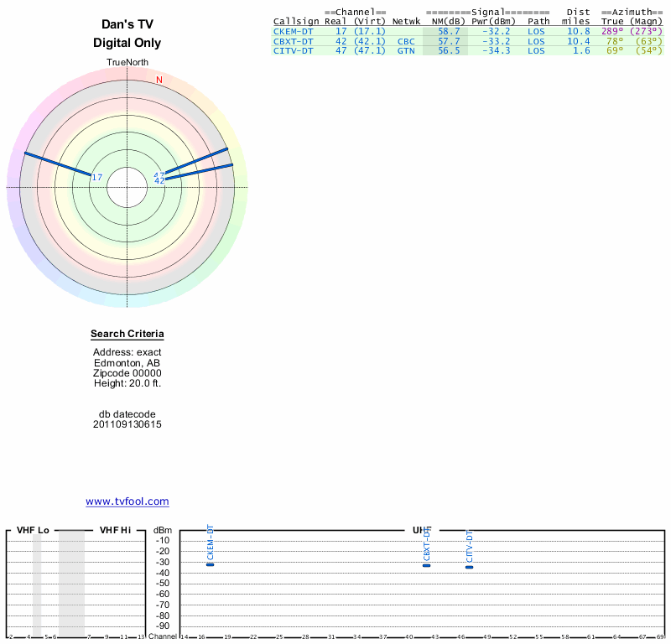Click the CITV-DT signal marker in UHF chart
The width and height of the screenshot is (671, 644).
[x=470, y=567]
